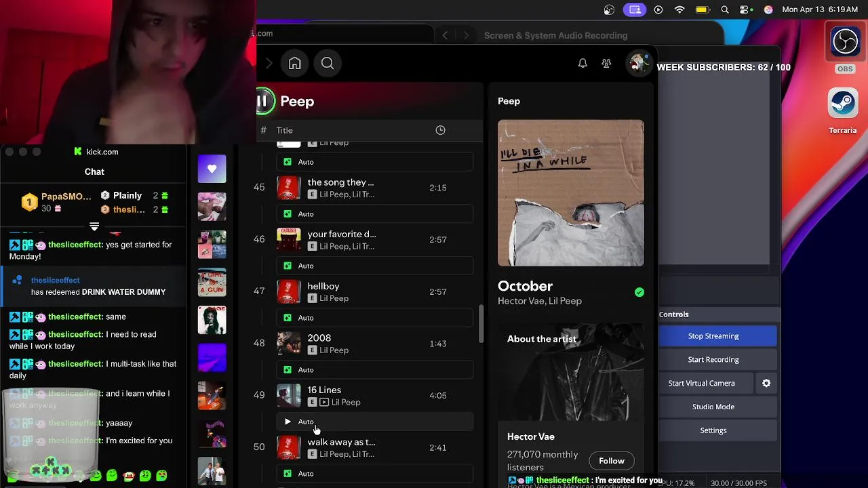This screenshot has width=868, height=488.
Task: Select the OBS Controls dock tab
Action: pos(674,314)
